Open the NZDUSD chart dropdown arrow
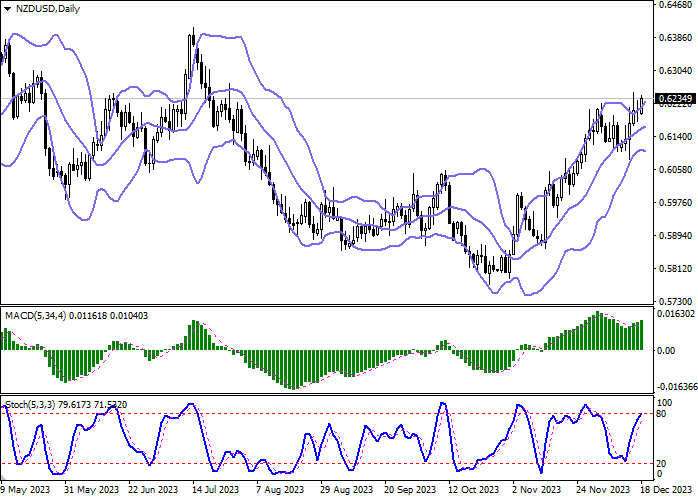 [7, 9]
